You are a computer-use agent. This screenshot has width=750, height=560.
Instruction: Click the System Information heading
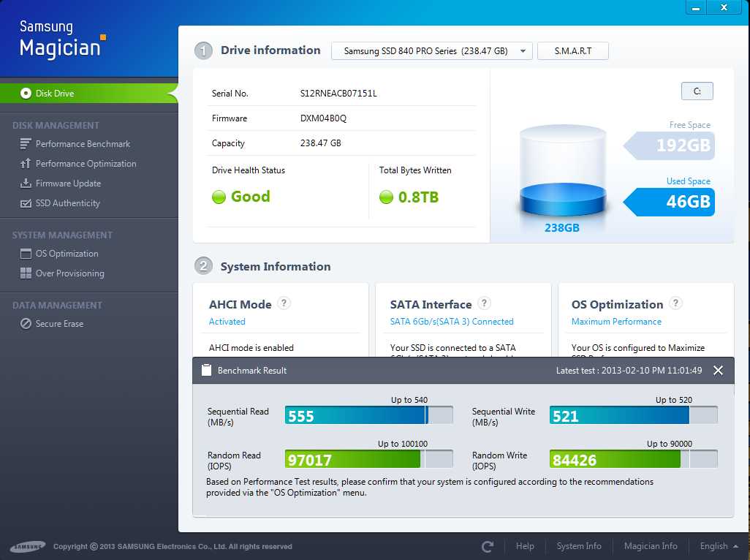pyautogui.click(x=275, y=266)
